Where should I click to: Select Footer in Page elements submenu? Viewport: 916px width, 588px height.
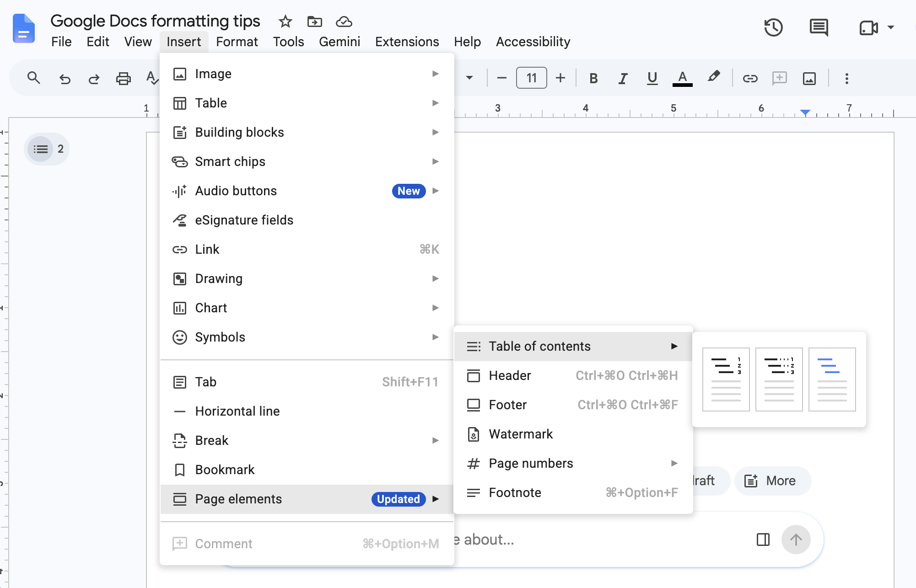tap(573, 405)
